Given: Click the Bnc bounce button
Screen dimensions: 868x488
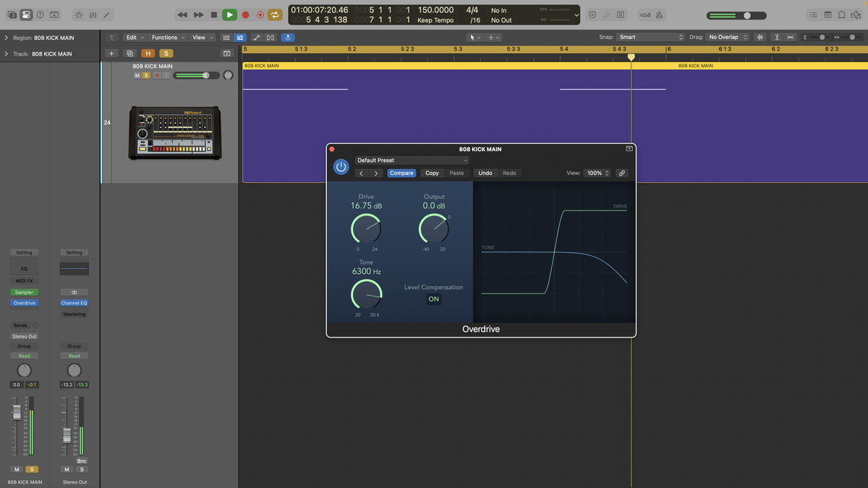Looking at the screenshot, I should click(82, 461).
